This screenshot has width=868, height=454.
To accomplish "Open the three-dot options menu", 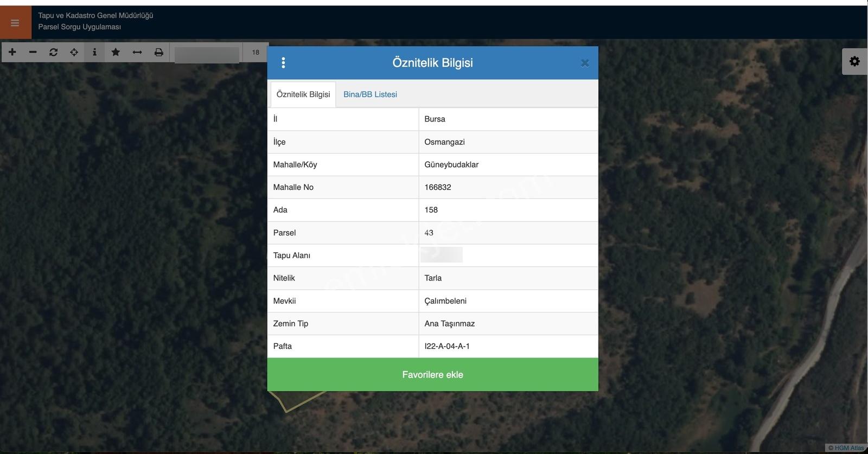I will click(283, 63).
